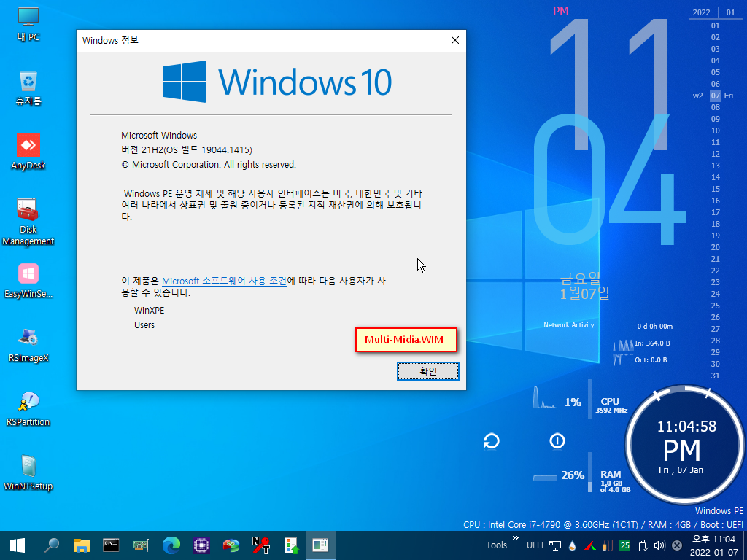747x560 pixels.
Task: Open the 내 PC desktop icon
Action: click(x=28, y=24)
